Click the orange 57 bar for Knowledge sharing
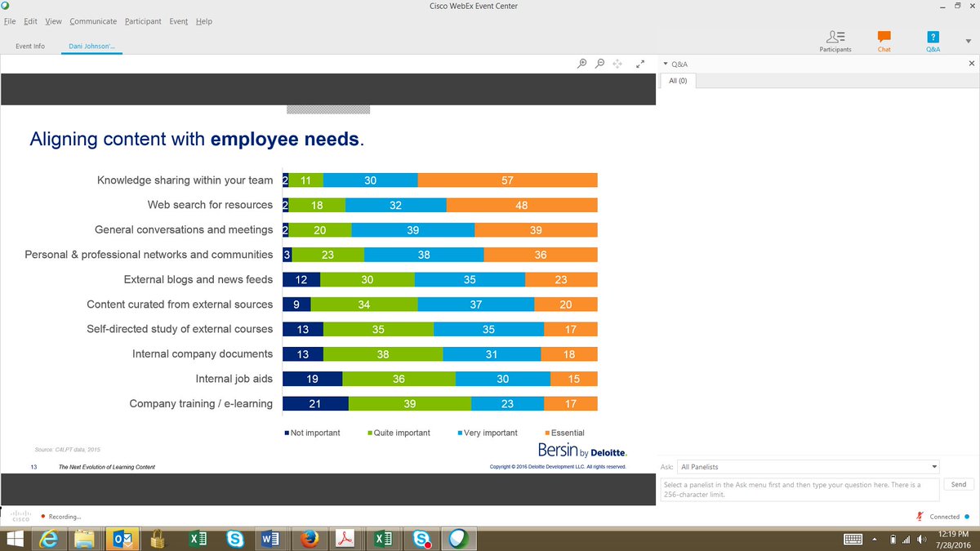 (x=507, y=180)
